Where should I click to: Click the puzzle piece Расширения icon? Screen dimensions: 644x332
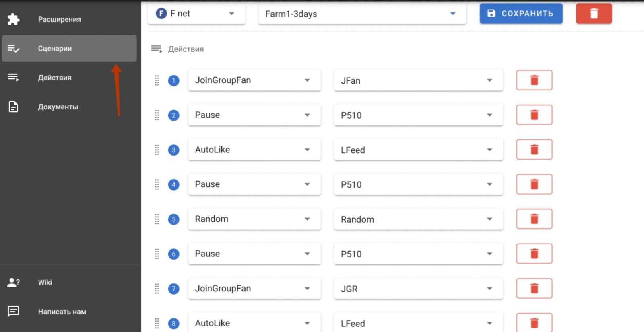tap(13, 19)
